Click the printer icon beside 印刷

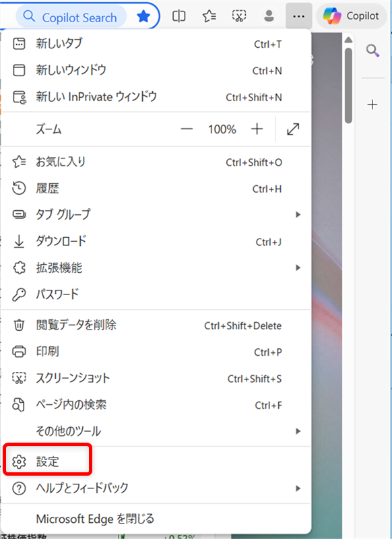(x=19, y=352)
